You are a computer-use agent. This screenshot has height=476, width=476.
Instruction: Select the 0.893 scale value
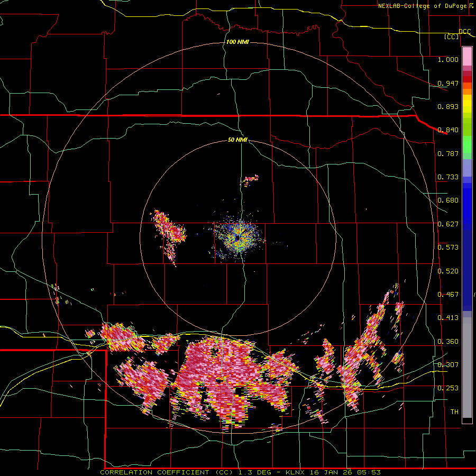coord(448,106)
